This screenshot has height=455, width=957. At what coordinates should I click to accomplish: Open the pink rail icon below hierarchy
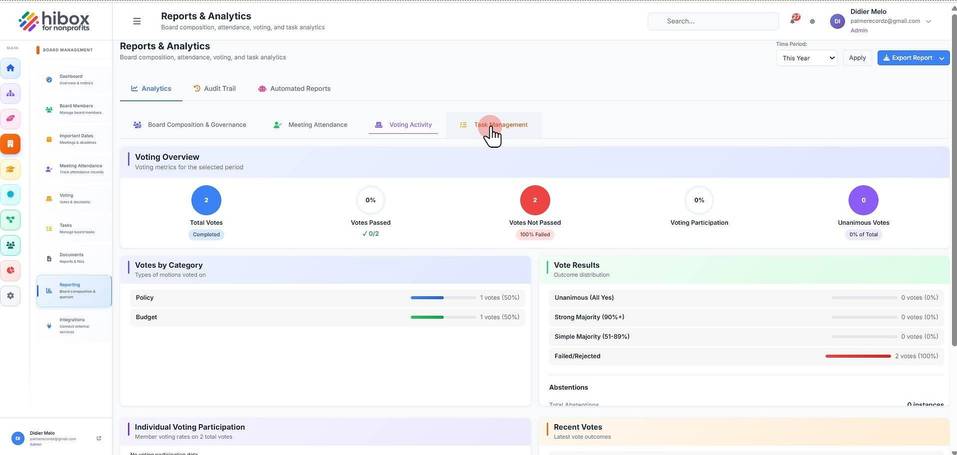point(10,118)
